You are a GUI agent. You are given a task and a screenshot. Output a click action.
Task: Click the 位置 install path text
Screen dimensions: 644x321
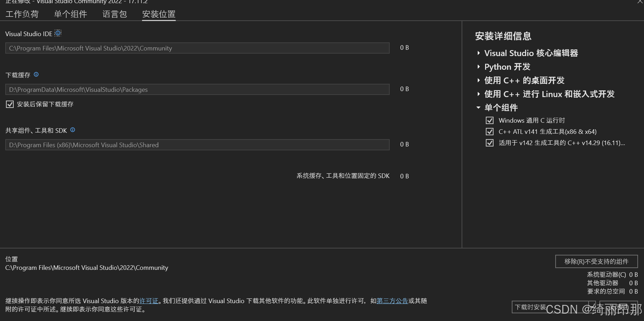[x=87, y=268]
